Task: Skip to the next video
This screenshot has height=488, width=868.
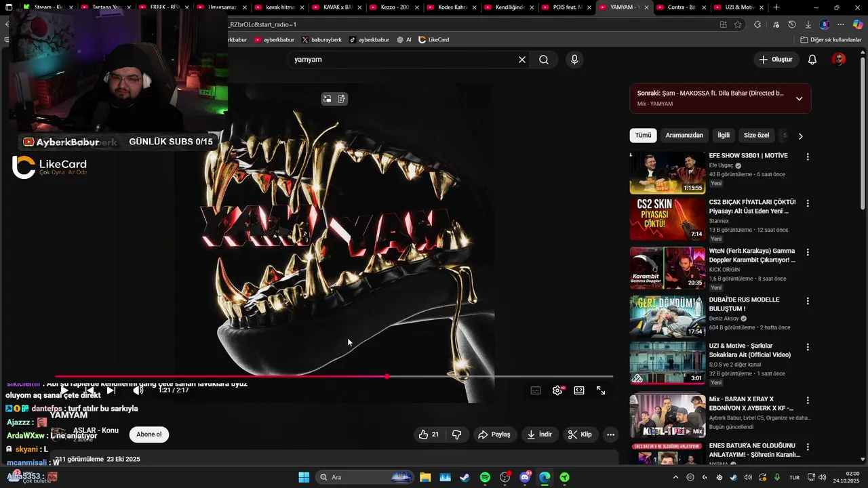Action: pyautogui.click(x=111, y=390)
